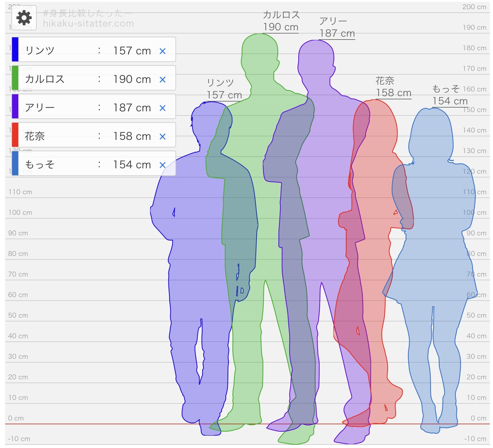Image resolution: width=493 pixels, height=448 pixels.
Task: Click the リンツ 157 cm figure label
Action: [x=224, y=89]
